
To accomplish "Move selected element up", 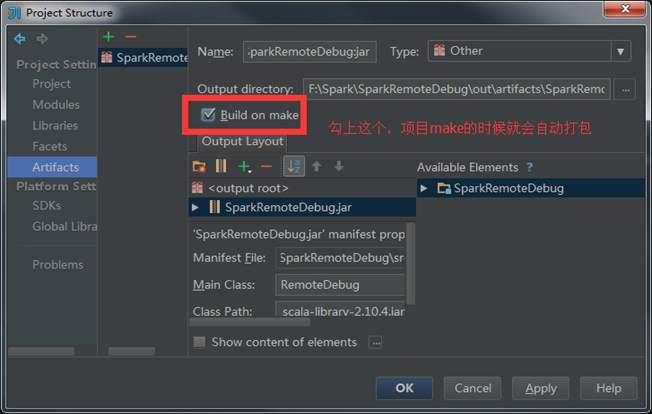I will [316, 166].
